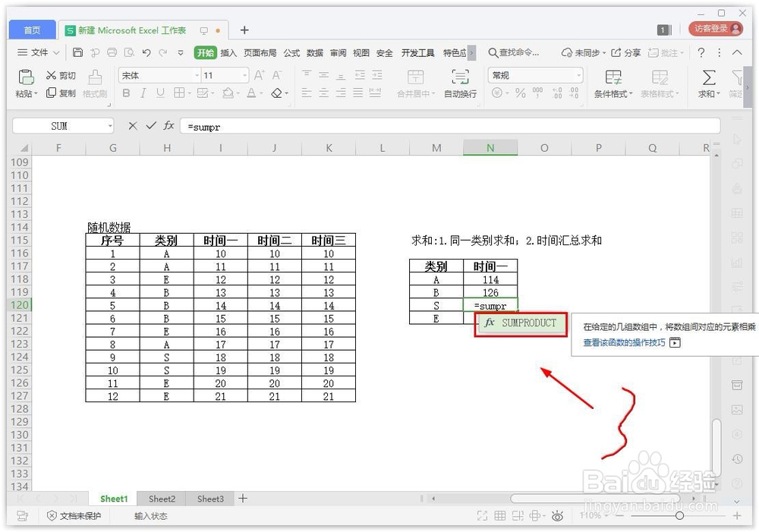Select column N header
The image size is (759, 532).
tap(490, 148)
